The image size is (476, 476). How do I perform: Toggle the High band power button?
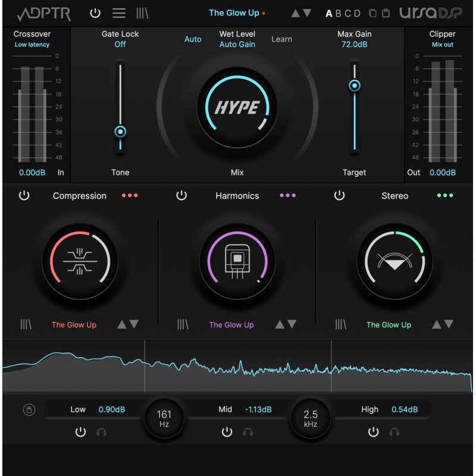click(373, 432)
